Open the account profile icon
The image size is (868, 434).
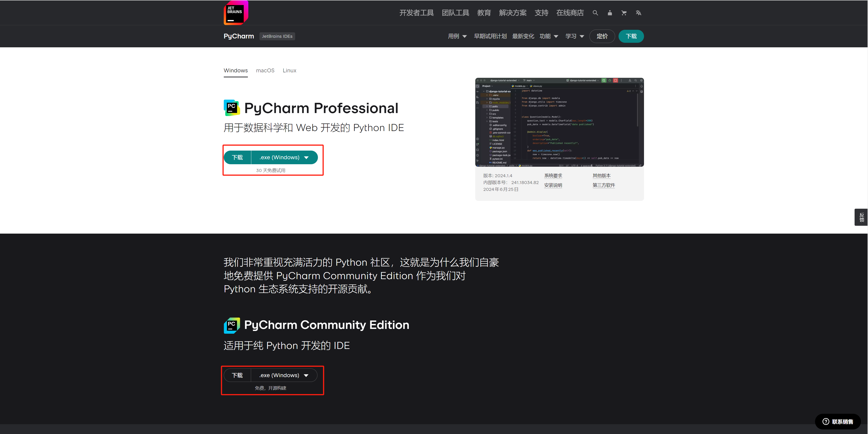point(609,13)
